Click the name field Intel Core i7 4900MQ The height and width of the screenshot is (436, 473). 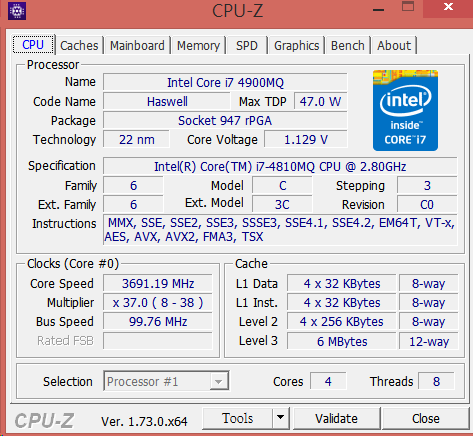[225, 82]
